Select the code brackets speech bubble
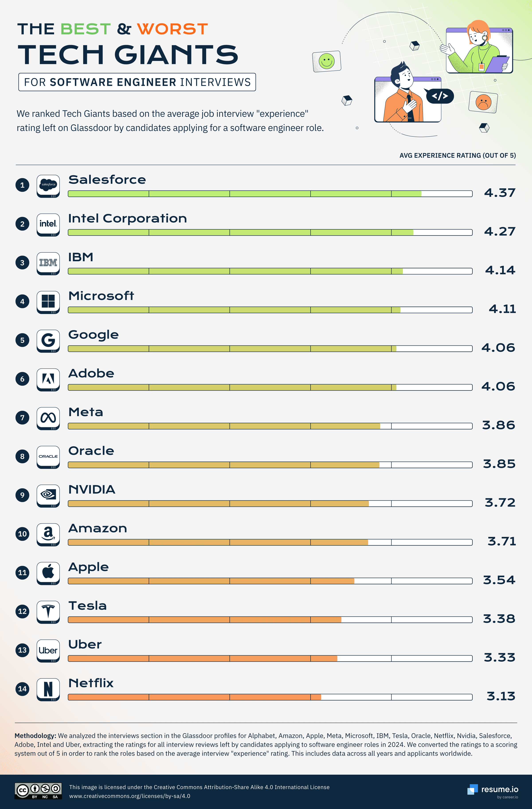This screenshot has height=809, width=532. [x=440, y=96]
